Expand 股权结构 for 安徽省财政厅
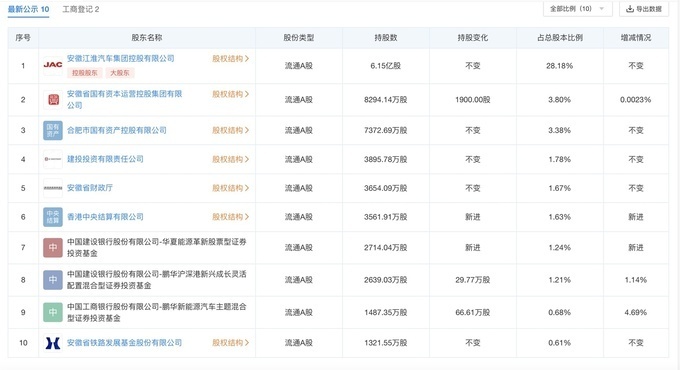Viewport: 680px width, 370px height. (x=230, y=188)
